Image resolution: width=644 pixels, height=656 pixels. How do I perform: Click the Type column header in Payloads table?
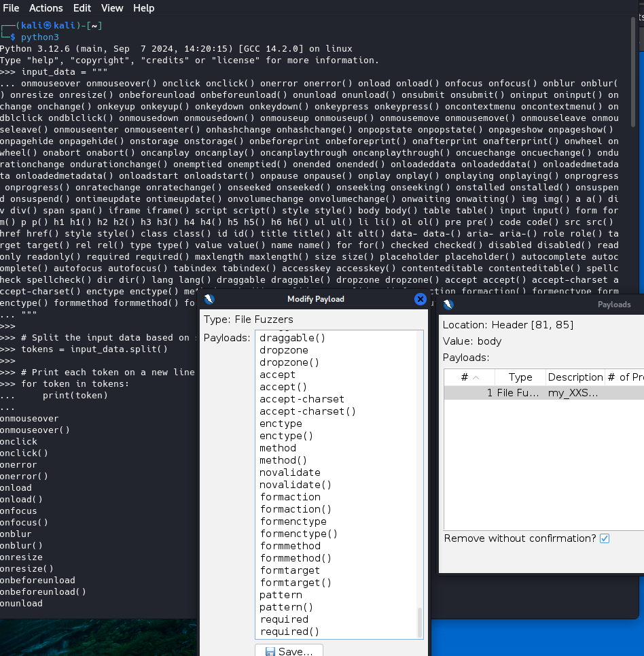coord(520,377)
